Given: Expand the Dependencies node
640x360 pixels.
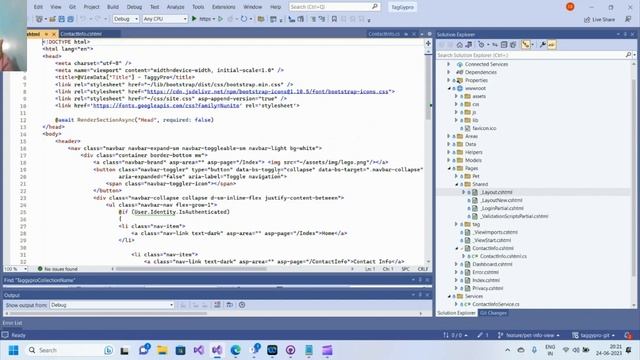Looking at the screenshot, I should pyautogui.click(x=449, y=72).
